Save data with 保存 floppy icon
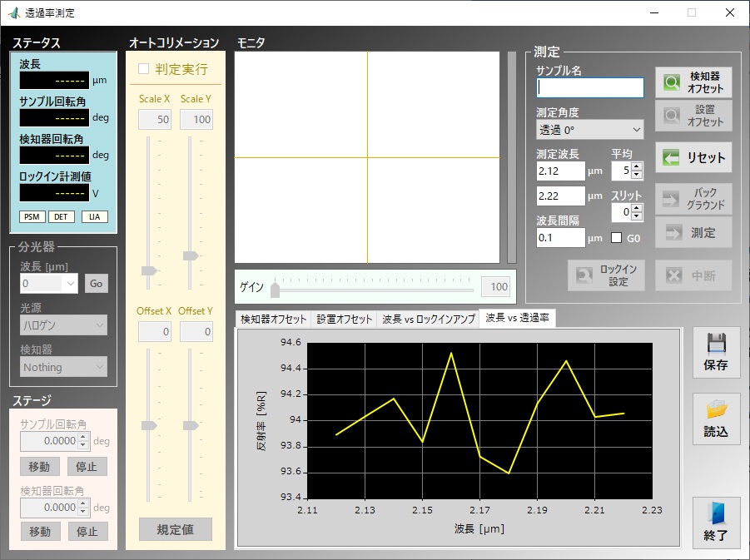Image resolution: width=750 pixels, height=560 pixels. [x=716, y=353]
